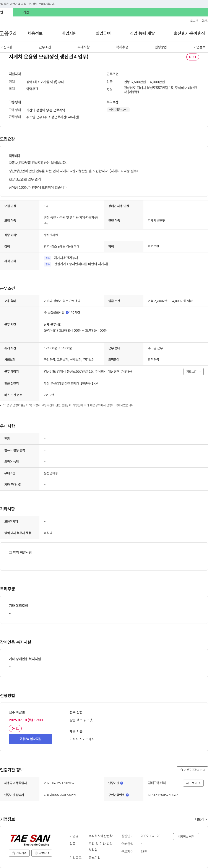
Task: Click the job title 지게차 운용원 모집
Action: pyautogui.click(x=49, y=57)
